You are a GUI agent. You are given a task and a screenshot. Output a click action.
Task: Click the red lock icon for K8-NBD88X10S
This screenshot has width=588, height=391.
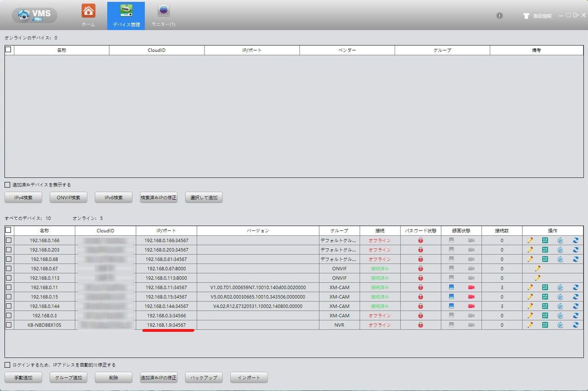420,325
